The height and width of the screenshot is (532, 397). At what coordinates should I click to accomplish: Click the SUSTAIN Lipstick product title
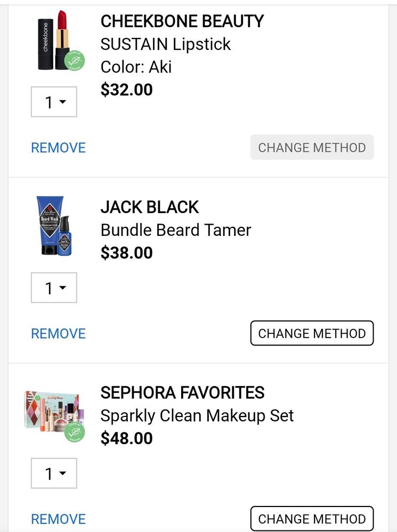point(166,44)
